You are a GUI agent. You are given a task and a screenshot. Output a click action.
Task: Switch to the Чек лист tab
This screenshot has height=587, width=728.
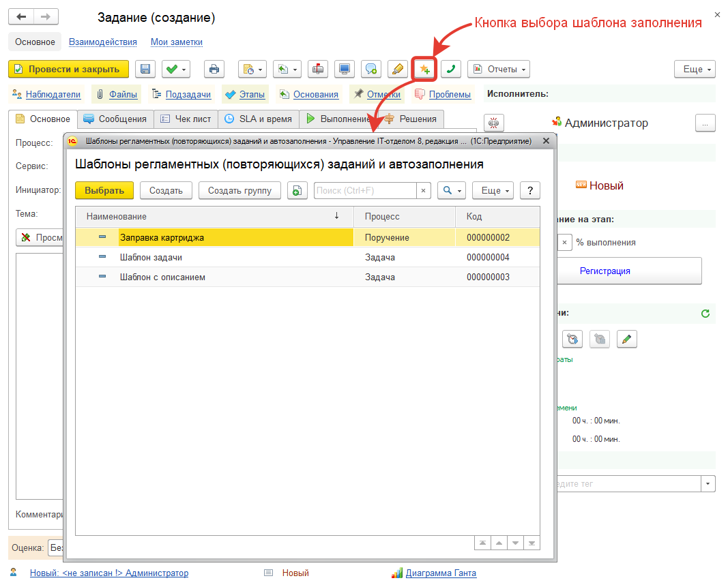186,119
